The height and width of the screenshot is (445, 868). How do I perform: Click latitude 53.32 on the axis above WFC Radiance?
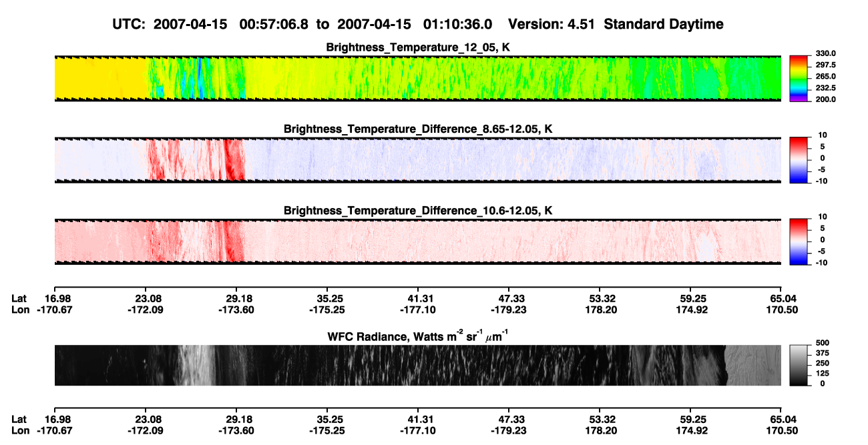point(603,298)
